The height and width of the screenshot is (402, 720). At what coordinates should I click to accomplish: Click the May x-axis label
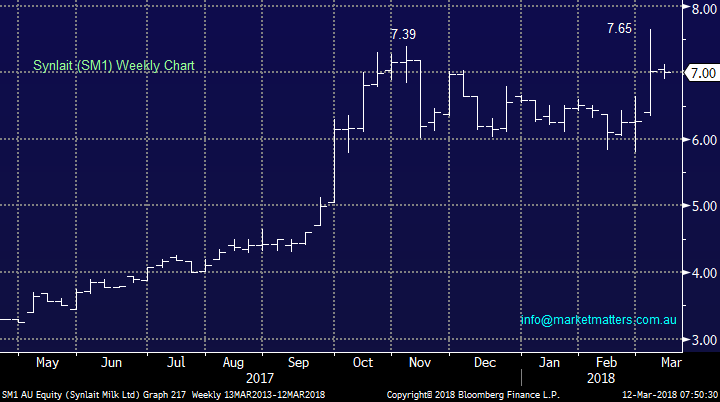point(47,363)
